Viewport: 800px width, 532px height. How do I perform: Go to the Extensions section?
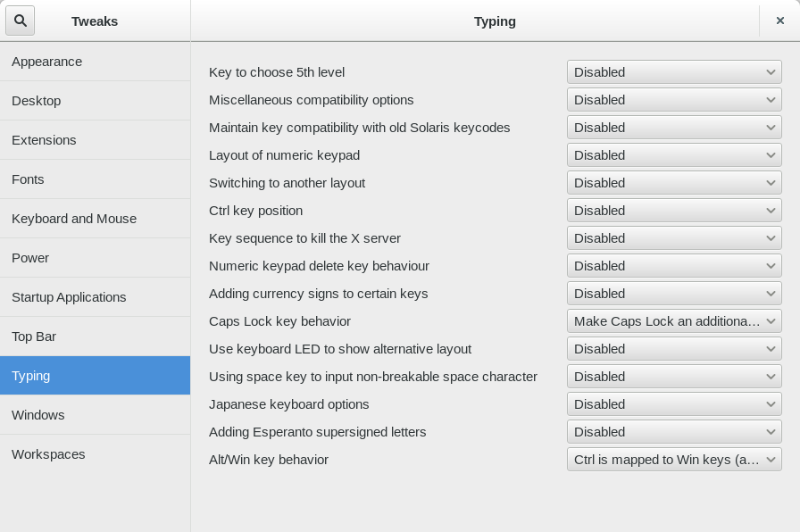[x=95, y=140]
